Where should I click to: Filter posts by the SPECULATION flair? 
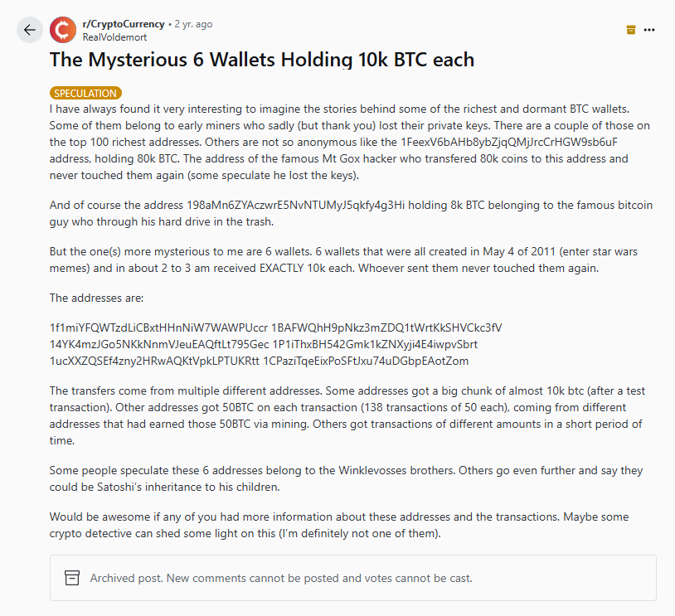tap(85, 93)
